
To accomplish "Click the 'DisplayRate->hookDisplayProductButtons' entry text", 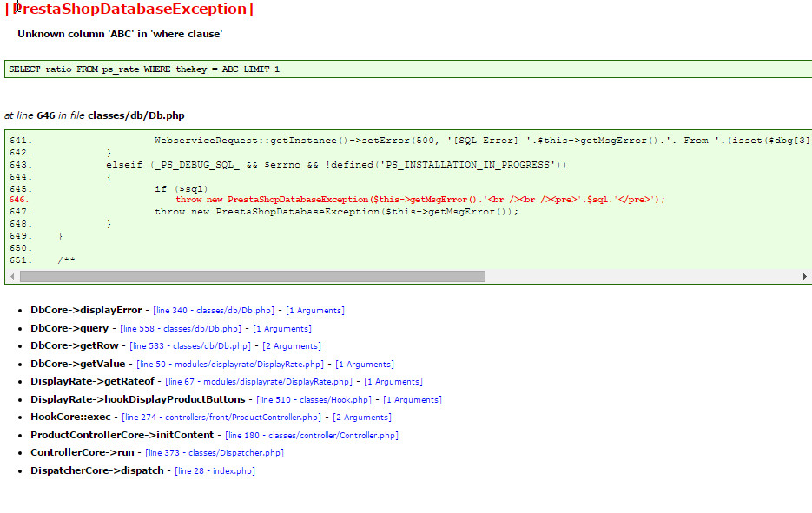I will [138, 399].
